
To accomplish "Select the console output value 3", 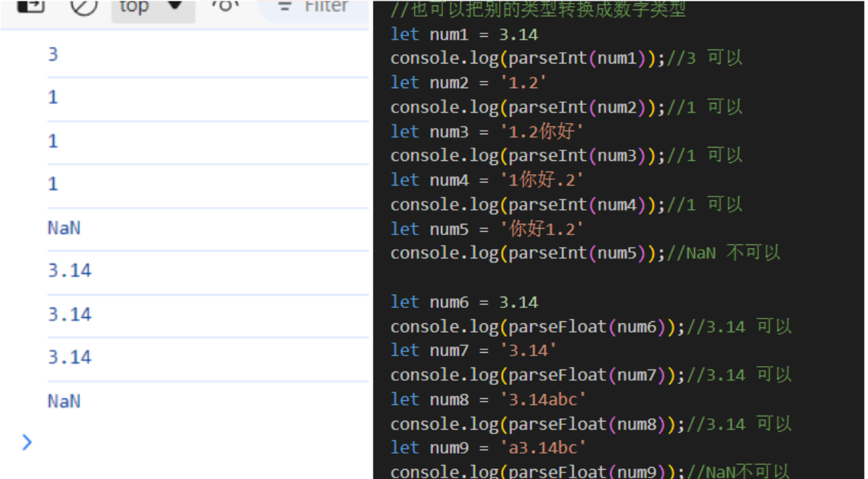I will click(53, 54).
